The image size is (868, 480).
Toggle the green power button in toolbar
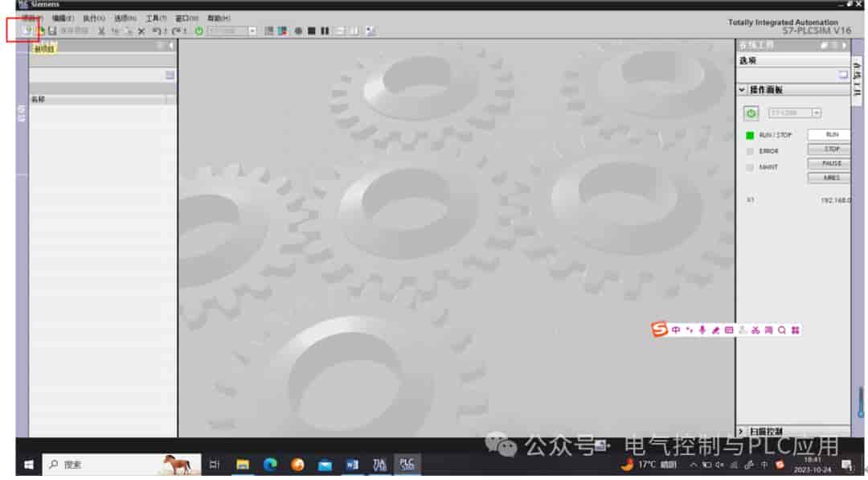[x=199, y=31]
